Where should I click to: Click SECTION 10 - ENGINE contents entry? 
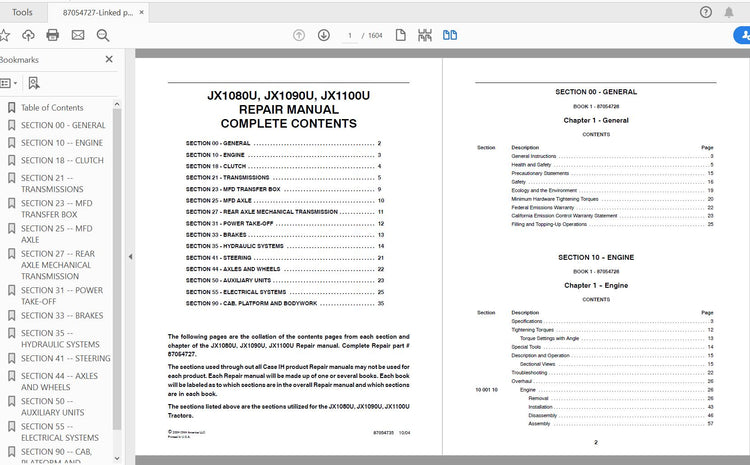(x=283, y=155)
